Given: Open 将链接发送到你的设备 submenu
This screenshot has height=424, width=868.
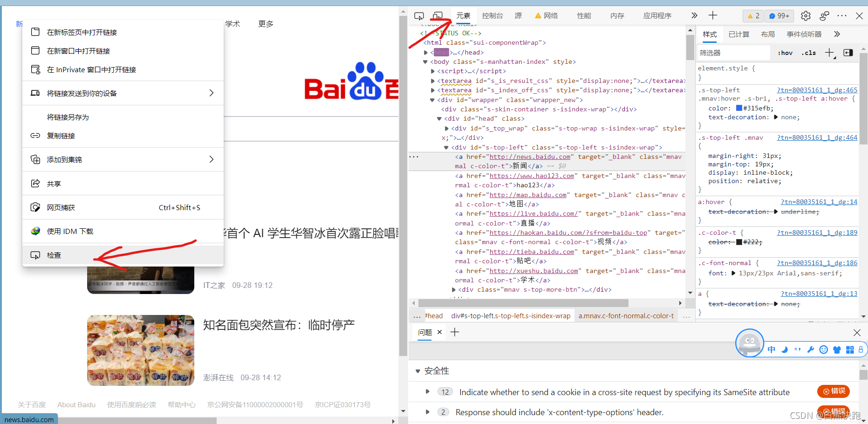Looking at the screenshot, I should click(123, 93).
